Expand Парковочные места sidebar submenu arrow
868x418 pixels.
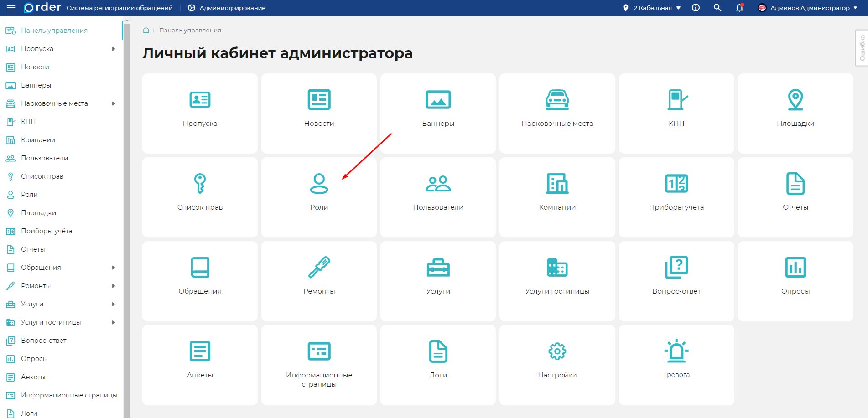[114, 103]
